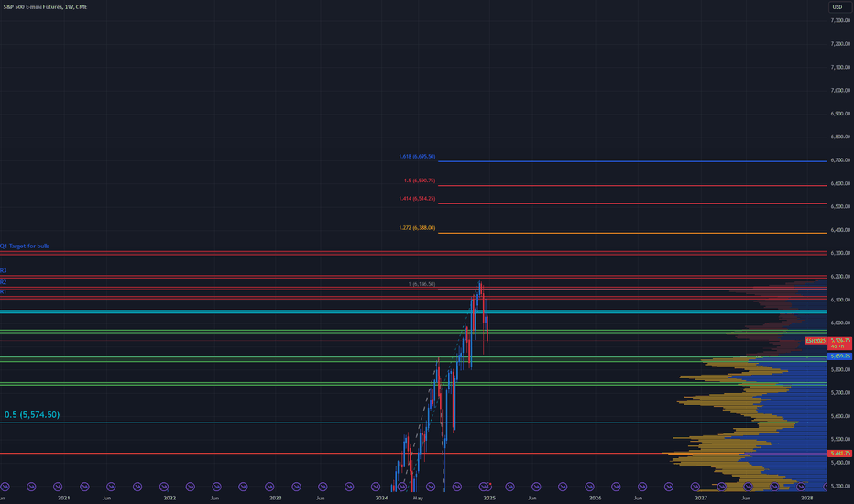Click the 6,800.00 price scale tick
The height and width of the screenshot is (504, 854).
pyautogui.click(x=840, y=137)
